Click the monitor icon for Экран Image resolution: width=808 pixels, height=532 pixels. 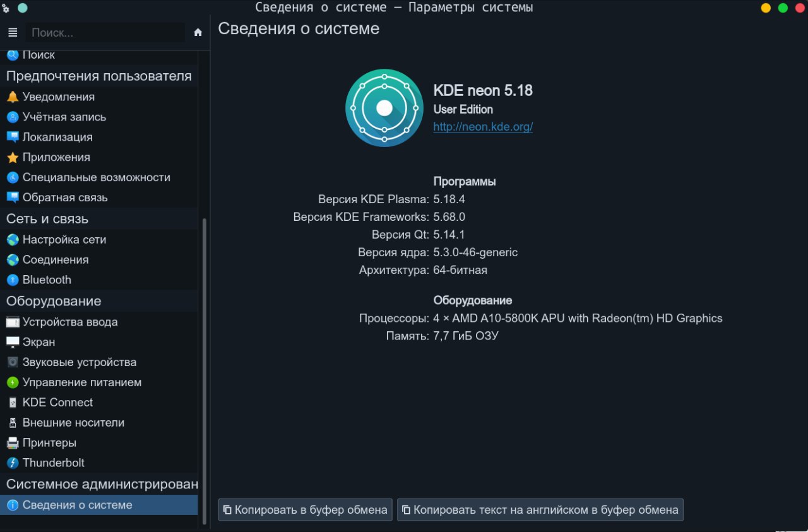coord(13,342)
